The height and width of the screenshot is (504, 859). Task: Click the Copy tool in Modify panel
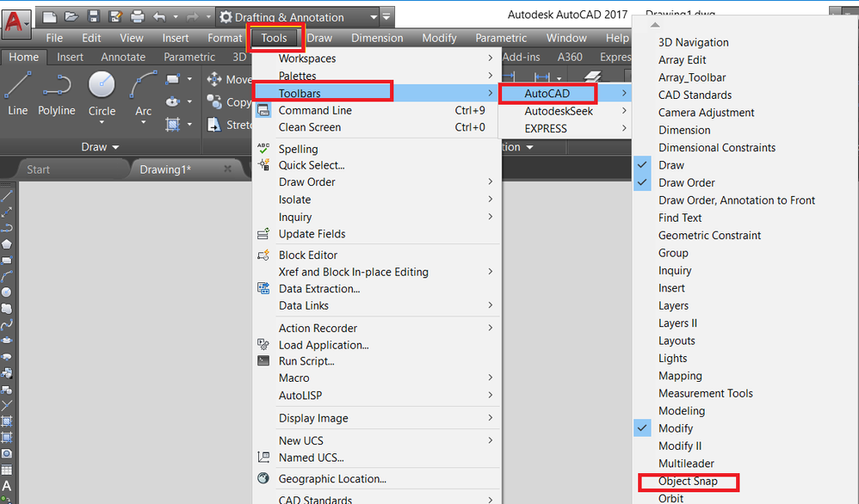[x=229, y=101]
